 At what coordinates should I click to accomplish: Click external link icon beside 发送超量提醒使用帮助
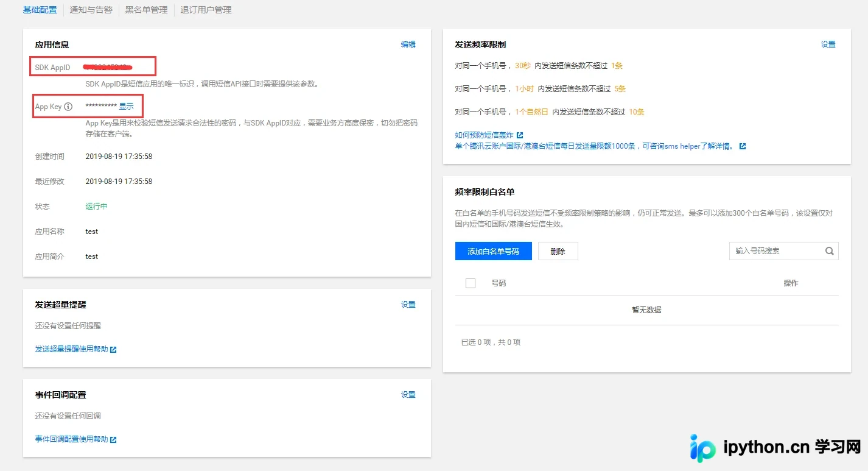[113, 350]
